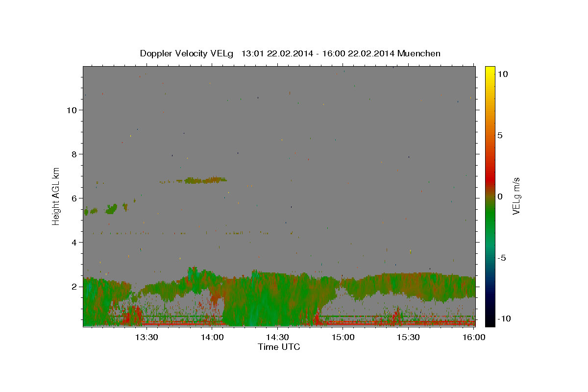Click the end date '16:00 22.02.2014' in title
588x392 pixels.
[x=358, y=53]
